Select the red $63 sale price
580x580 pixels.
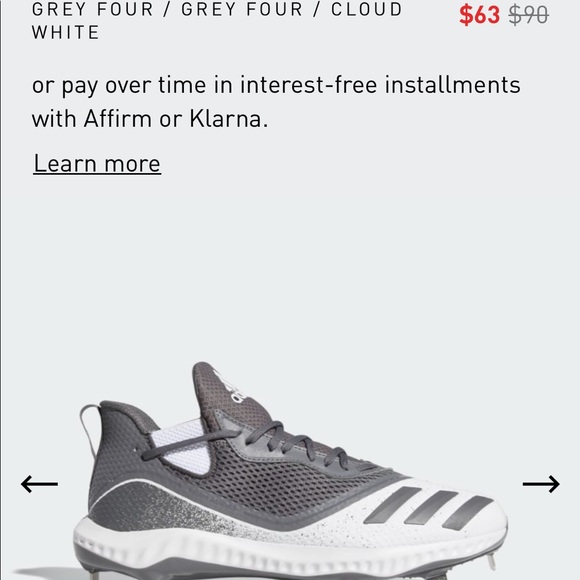[479, 15]
